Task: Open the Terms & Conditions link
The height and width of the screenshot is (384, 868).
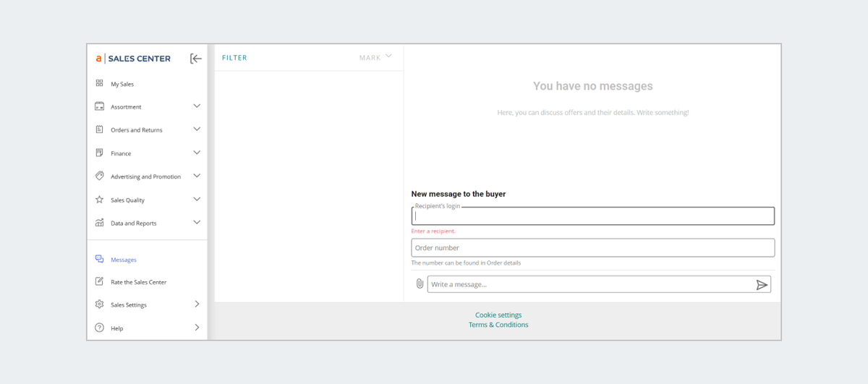Action: [498, 325]
